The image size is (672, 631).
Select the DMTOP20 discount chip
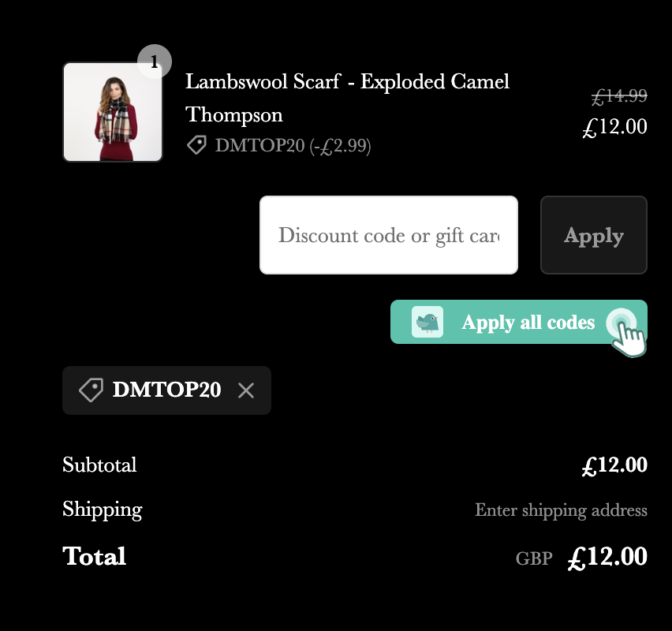pos(166,390)
